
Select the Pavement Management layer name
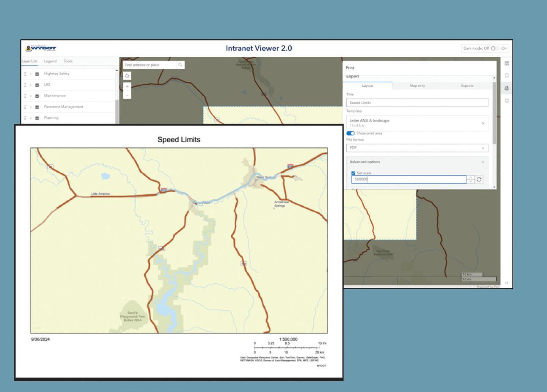coord(64,107)
